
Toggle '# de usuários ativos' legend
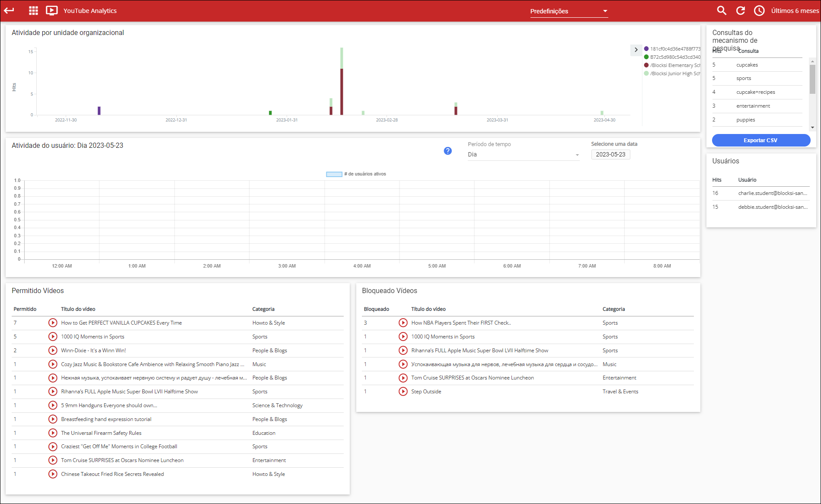tap(356, 174)
